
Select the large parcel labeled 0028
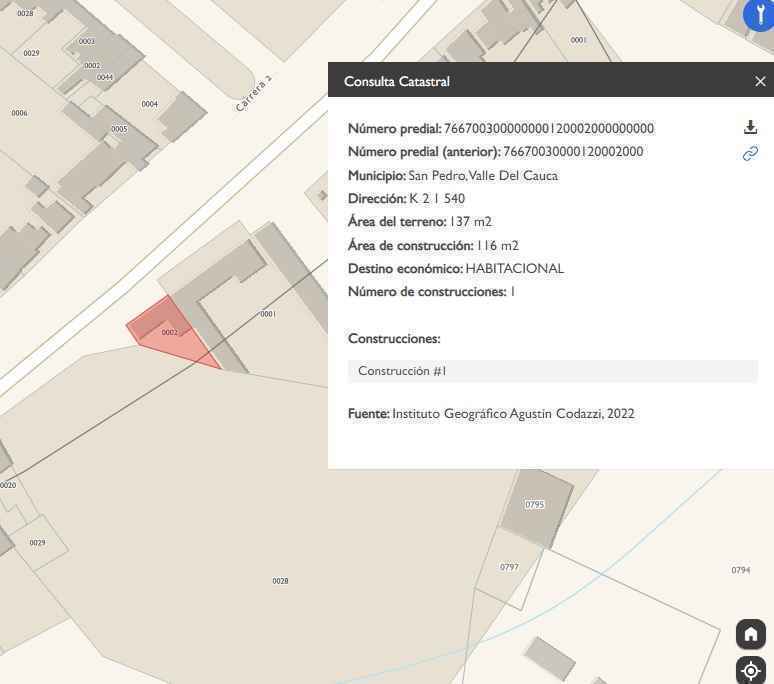tap(280, 581)
